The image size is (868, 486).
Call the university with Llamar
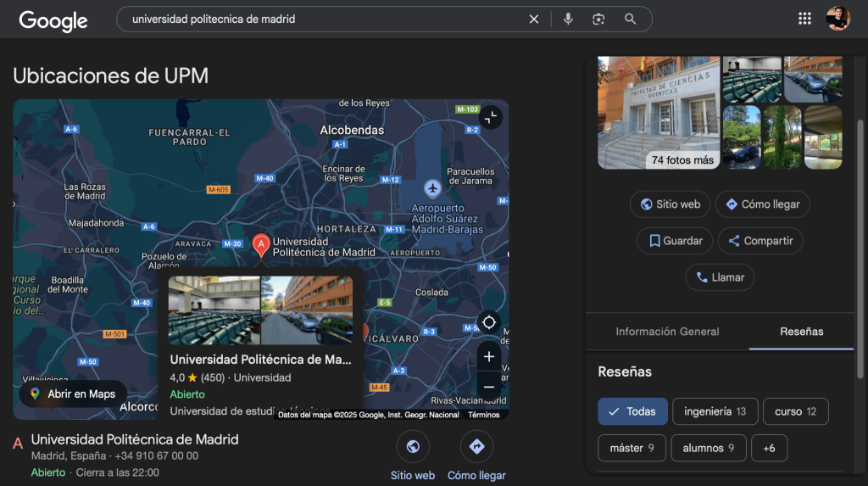tap(720, 277)
